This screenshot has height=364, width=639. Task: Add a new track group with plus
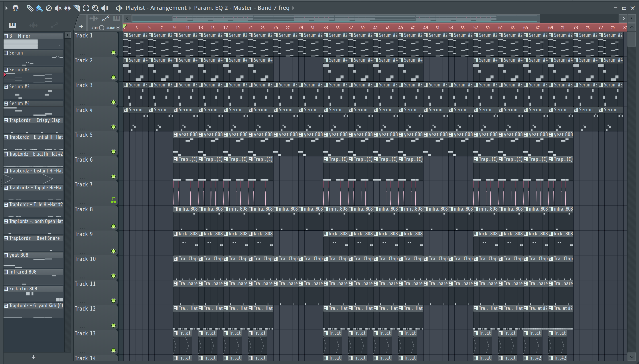pyautogui.click(x=81, y=26)
